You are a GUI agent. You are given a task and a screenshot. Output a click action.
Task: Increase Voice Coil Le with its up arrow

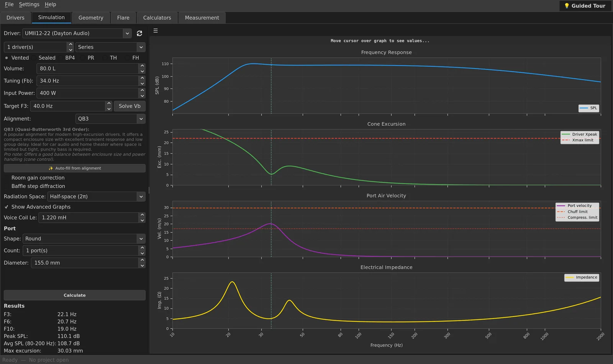click(x=142, y=215)
